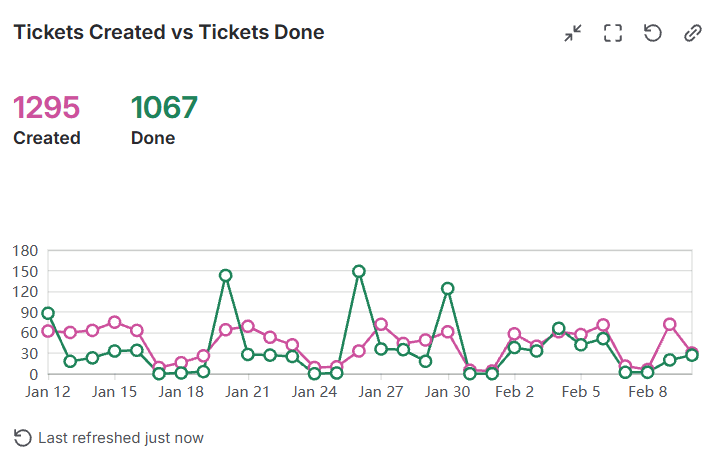Viewport: 728px width, 467px height.
Task: Click the 'Last refreshed just now' text
Action: [121, 438]
